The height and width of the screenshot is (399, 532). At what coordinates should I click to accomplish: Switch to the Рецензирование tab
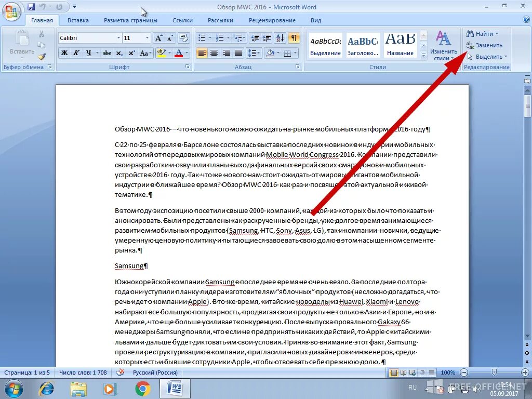pyautogui.click(x=272, y=20)
